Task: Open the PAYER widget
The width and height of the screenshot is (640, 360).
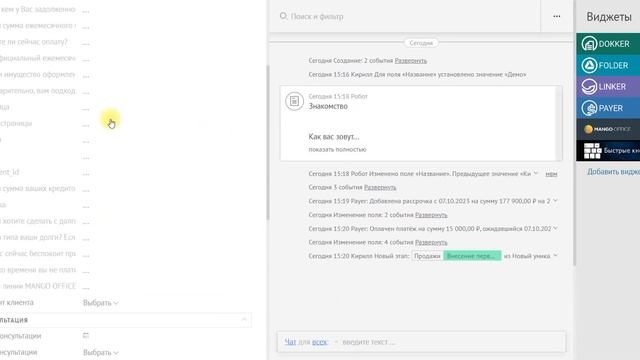Action: [x=608, y=108]
